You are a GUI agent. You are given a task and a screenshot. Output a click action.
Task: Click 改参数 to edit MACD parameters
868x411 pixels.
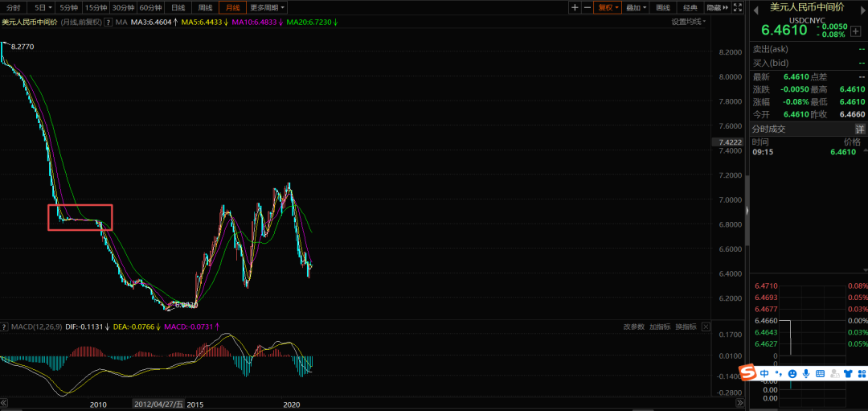634,327
